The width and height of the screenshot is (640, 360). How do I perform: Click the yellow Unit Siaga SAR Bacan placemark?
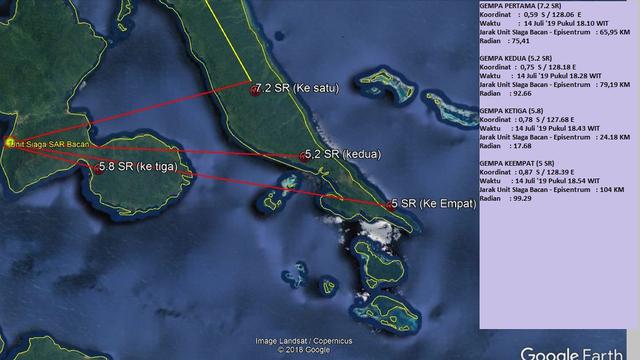10,142
